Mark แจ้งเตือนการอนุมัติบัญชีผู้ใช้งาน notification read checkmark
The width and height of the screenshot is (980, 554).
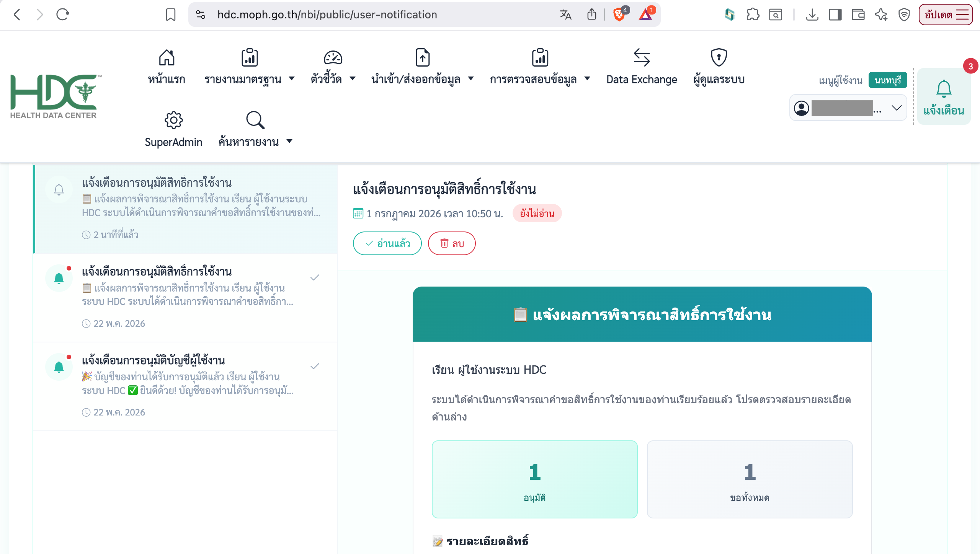[x=315, y=366]
